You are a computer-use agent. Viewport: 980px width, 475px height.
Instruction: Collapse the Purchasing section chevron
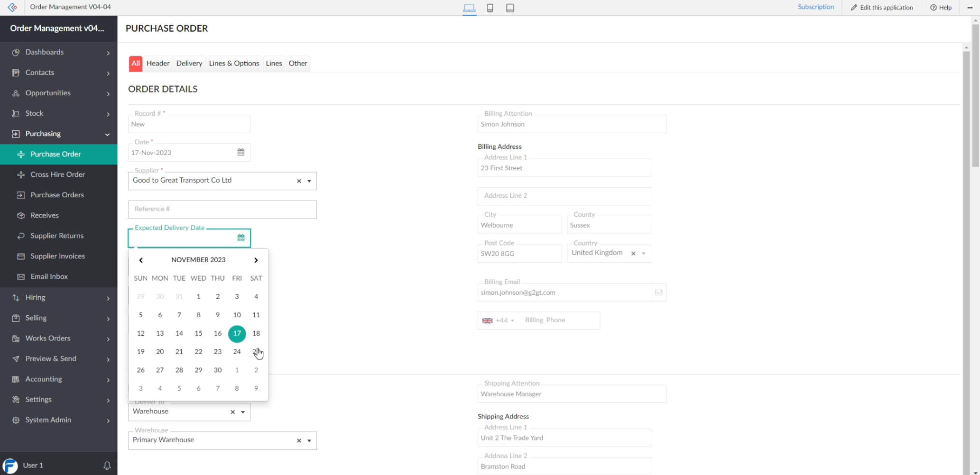(108, 134)
